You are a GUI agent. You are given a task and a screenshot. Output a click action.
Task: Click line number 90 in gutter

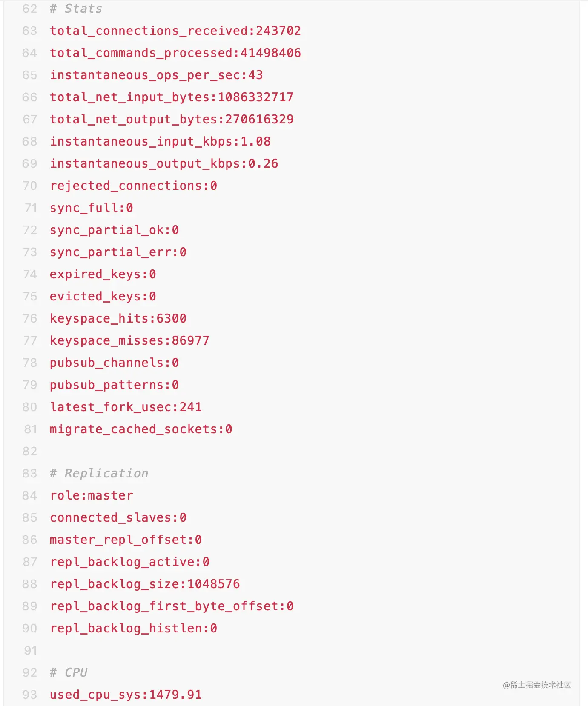pyautogui.click(x=29, y=629)
